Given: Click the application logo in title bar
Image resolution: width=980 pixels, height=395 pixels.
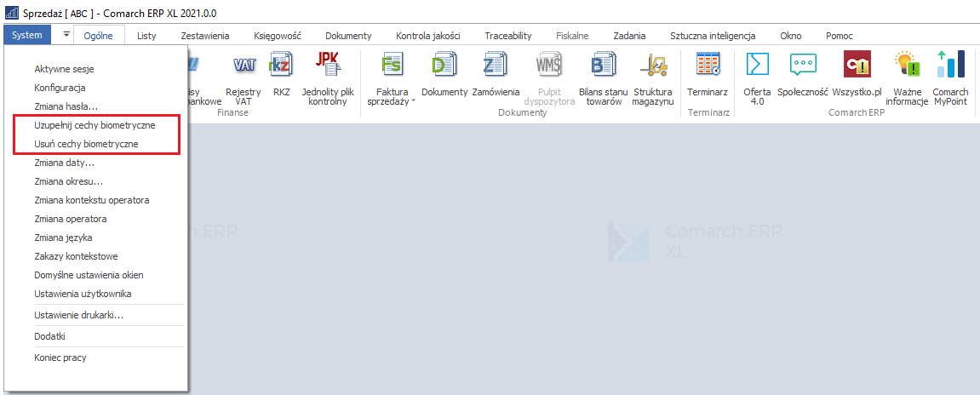Looking at the screenshot, I should 10,13.
